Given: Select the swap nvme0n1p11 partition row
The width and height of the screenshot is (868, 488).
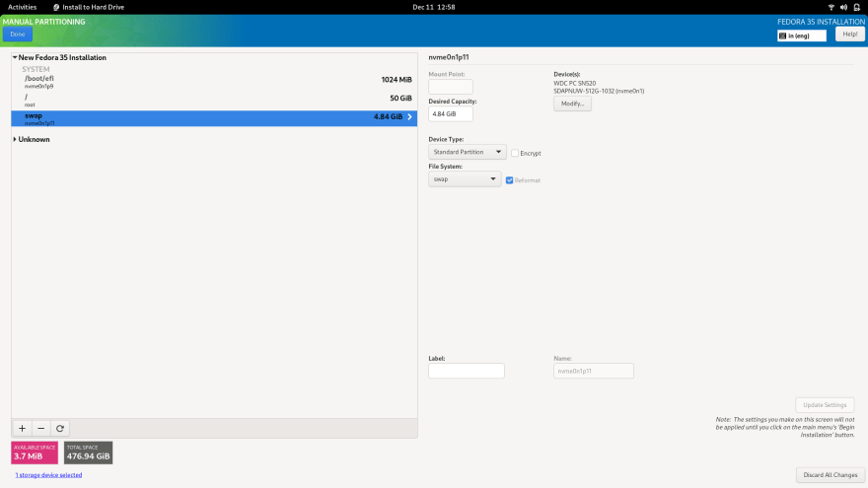Looking at the screenshot, I should click(214, 118).
